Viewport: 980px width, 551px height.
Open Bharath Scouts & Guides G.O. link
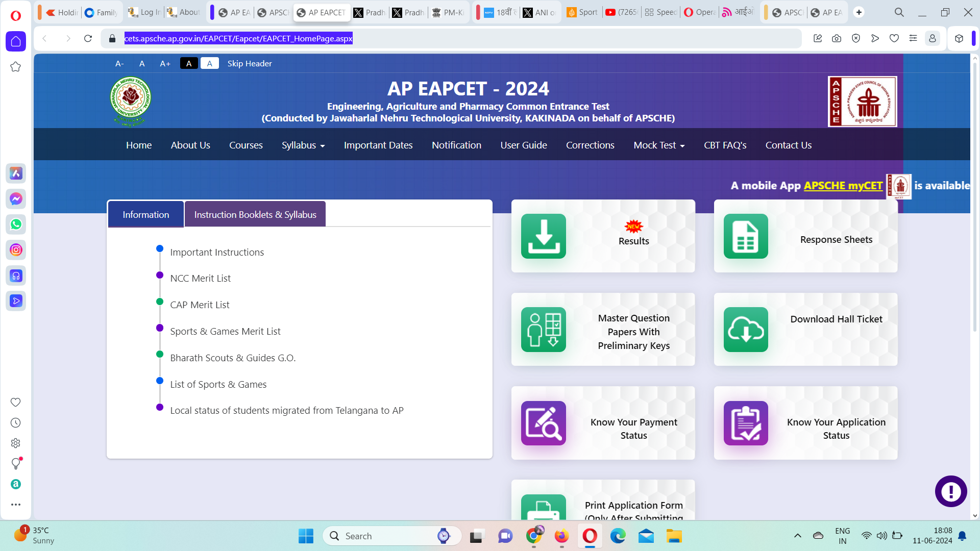pyautogui.click(x=233, y=358)
